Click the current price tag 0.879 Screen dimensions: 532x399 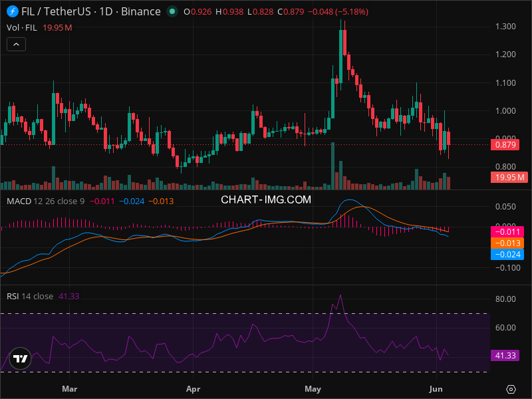(x=505, y=145)
